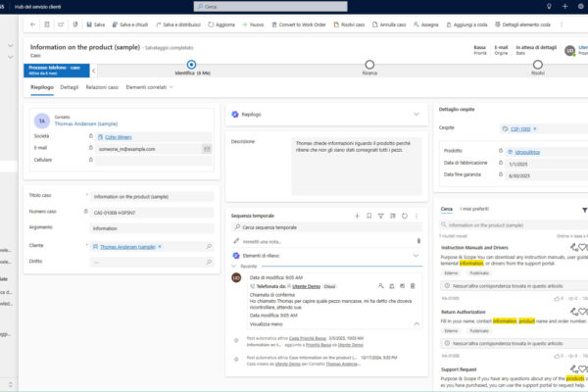588x392 pixels.
Task: Collapse the Telefonata activity with up chevron
Action: 416,324
